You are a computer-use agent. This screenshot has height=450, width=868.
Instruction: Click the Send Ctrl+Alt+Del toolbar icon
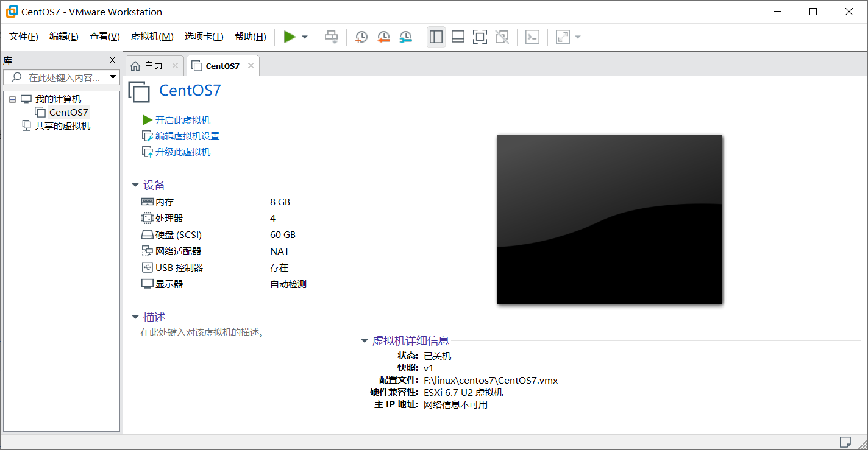[331, 37]
